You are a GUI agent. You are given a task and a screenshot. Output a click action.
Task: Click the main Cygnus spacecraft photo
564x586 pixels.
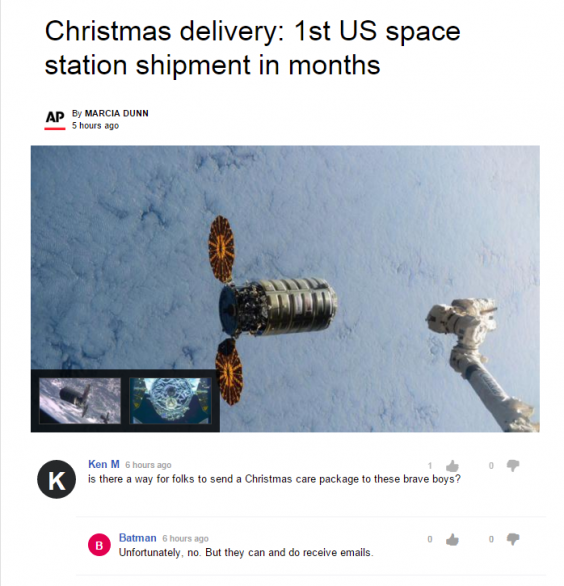pyautogui.click(x=285, y=289)
